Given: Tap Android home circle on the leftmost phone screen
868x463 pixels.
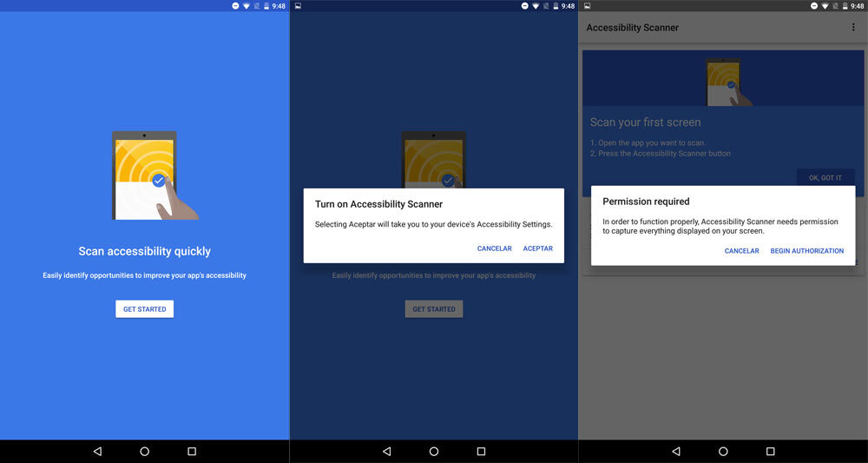Looking at the screenshot, I should [145, 452].
